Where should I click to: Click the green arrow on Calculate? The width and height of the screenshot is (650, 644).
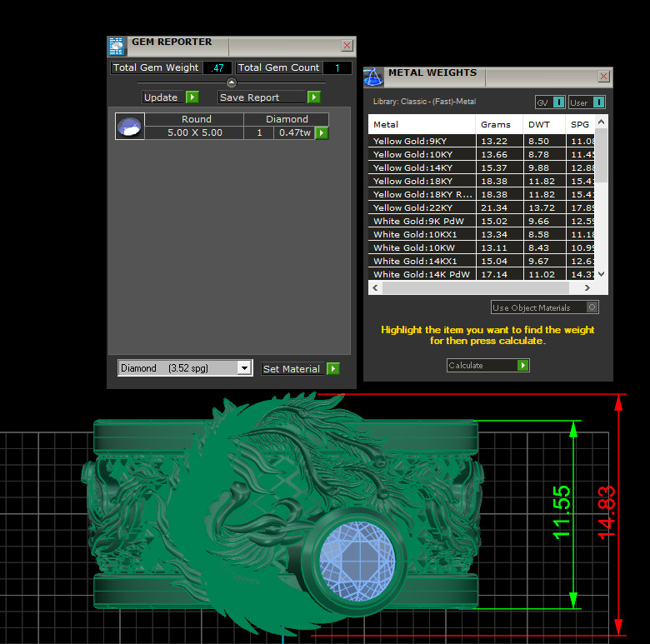click(522, 366)
